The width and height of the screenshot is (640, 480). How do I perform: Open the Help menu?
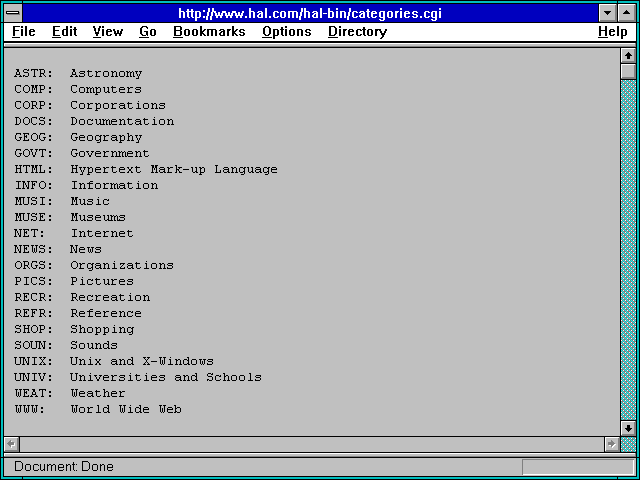613,32
